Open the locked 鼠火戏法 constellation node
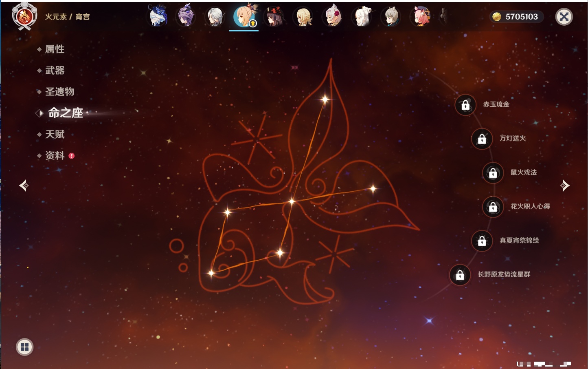Image resolution: width=588 pixels, height=369 pixels. (x=493, y=173)
